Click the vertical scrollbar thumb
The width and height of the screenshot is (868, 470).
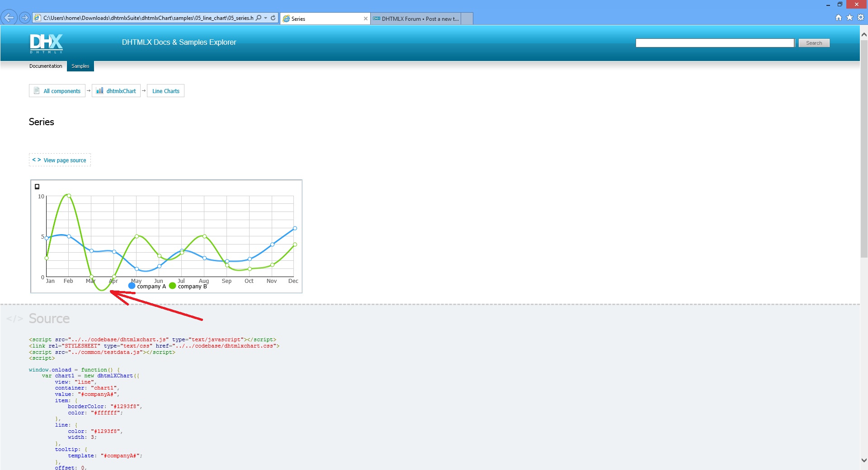coord(864,149)
